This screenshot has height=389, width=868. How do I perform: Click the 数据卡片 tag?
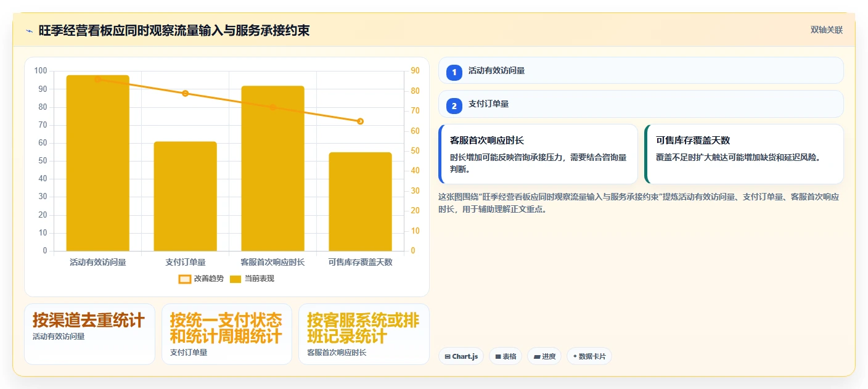click(x=589, y=356)
